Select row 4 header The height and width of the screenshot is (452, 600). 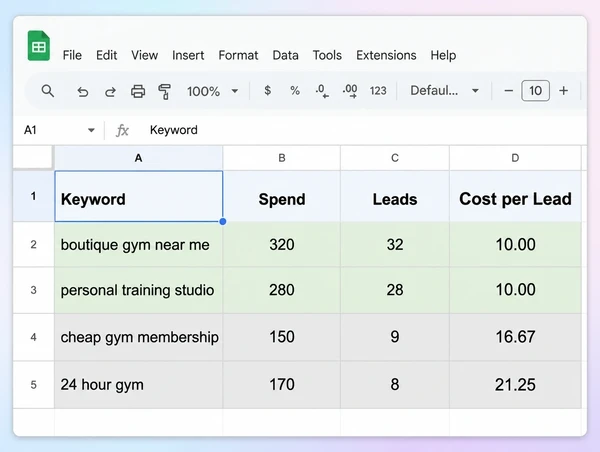point(33,337)
